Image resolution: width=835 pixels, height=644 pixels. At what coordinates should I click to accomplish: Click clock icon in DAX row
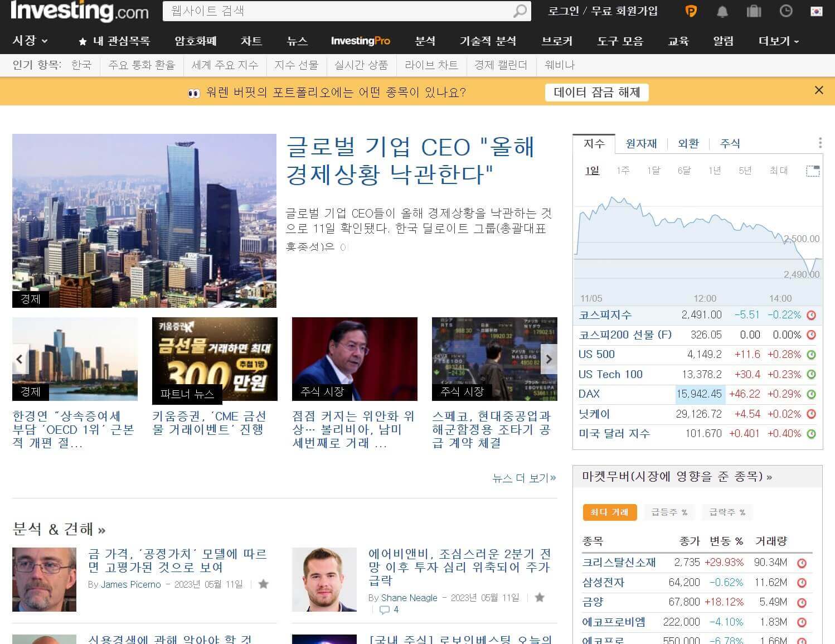[x=812, y=394]
